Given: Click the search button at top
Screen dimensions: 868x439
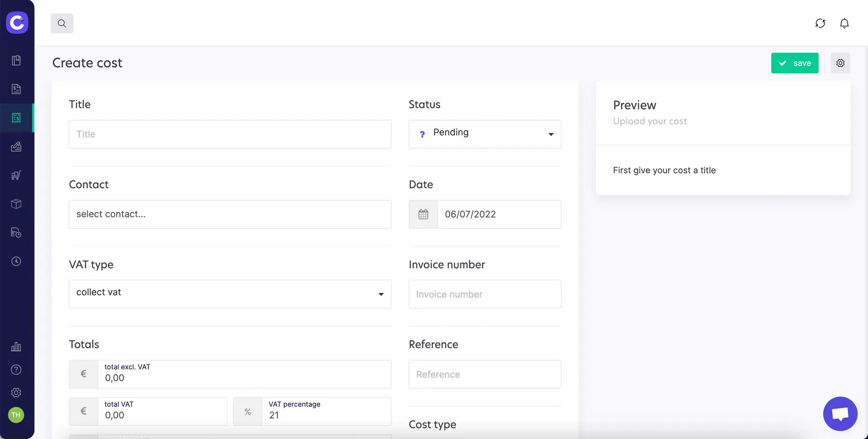Looking at the screenshot, I should (62, 24).
